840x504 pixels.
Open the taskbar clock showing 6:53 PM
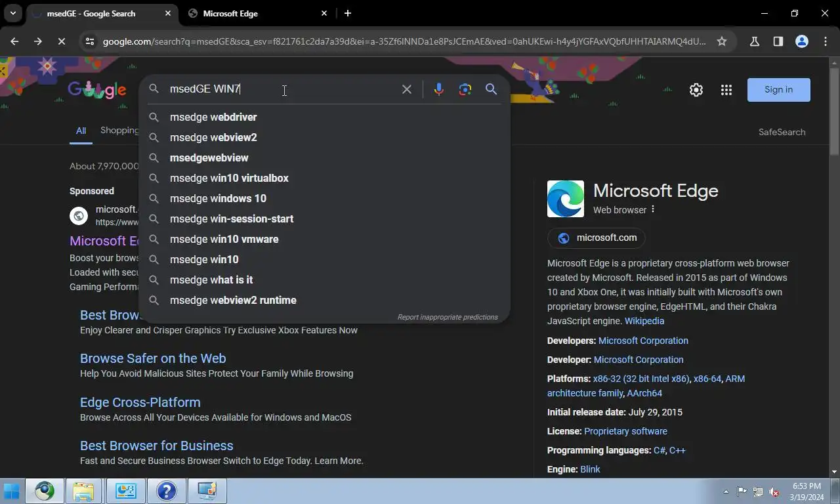807,492
